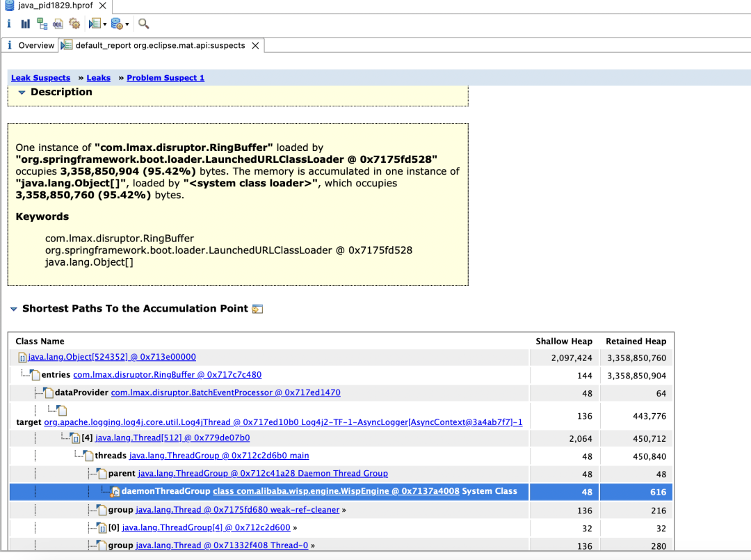This screenshot has width=751, height=560.
Task: Click the Shallow Heap column header
Action: pyautogui.click(x=564, y=341)
